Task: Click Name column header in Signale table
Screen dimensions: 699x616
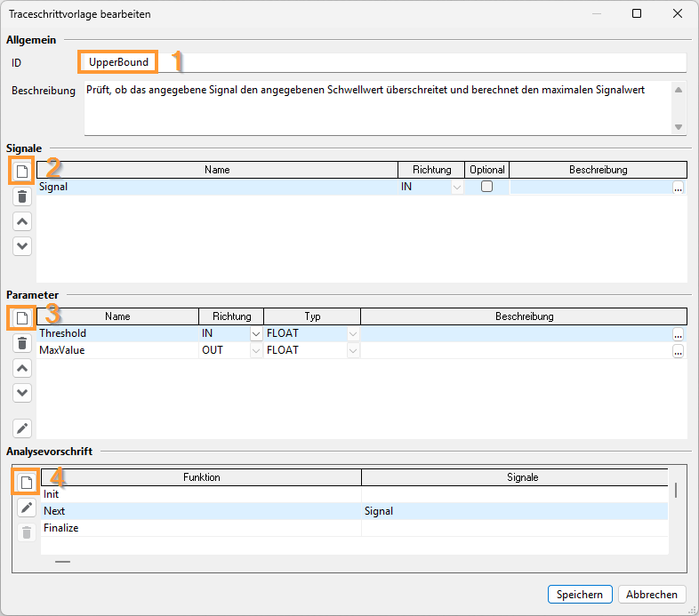Action: click(x=217, y=170)
